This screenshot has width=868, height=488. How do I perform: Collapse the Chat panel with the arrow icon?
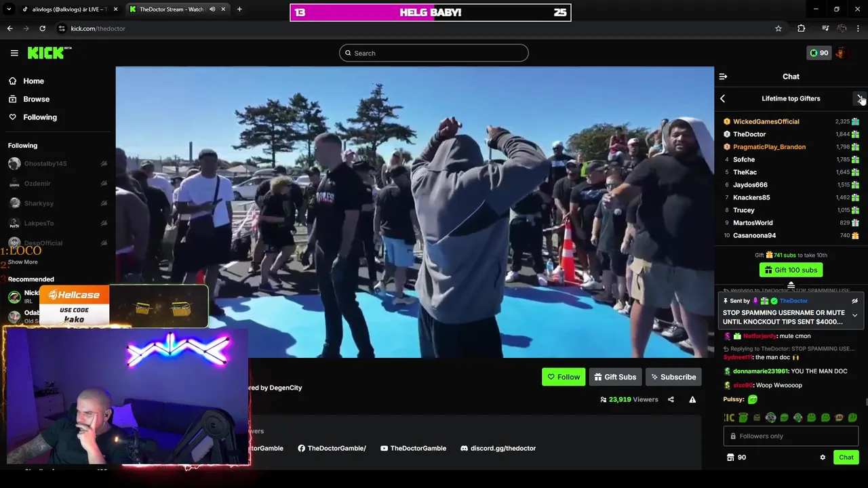tap(723, 77)
